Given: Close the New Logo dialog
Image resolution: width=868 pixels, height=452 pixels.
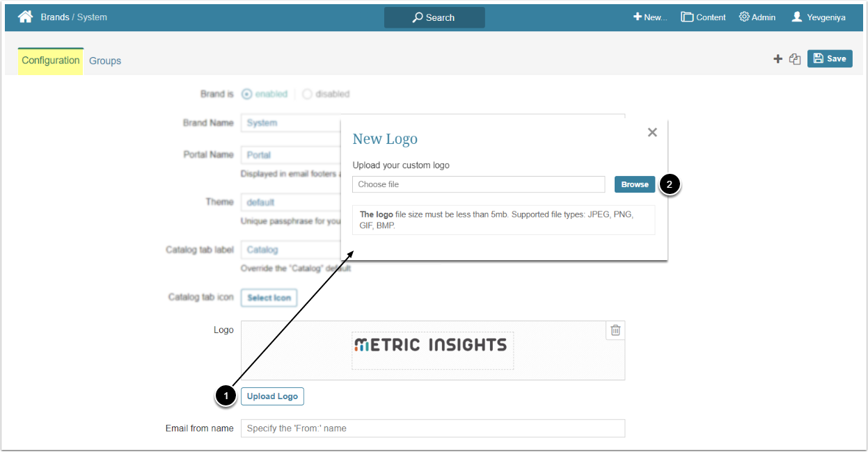Looking at the screenshot, I should coord(652,132).
